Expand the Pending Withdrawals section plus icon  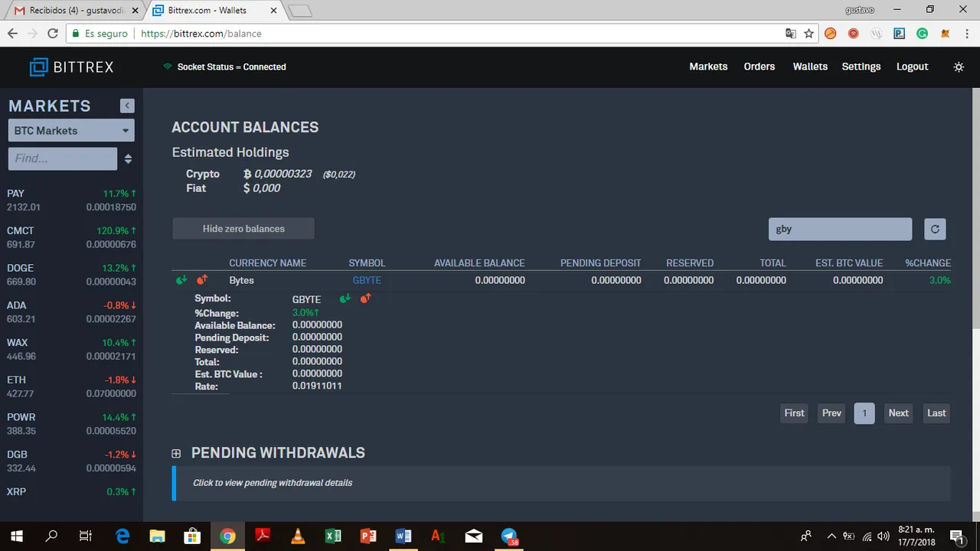click(x=176, y=454)
